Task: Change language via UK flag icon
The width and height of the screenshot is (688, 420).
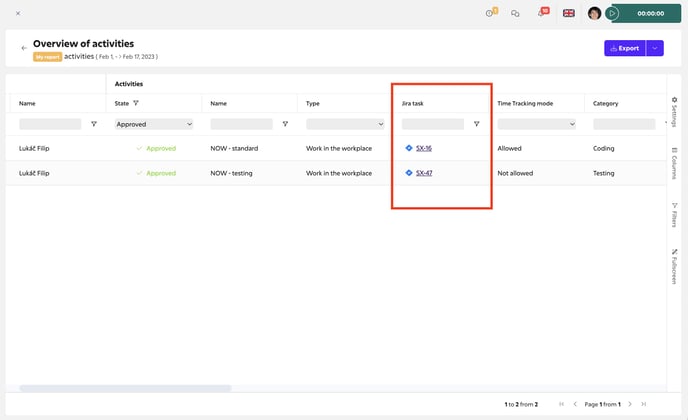Action: point(569,13)
